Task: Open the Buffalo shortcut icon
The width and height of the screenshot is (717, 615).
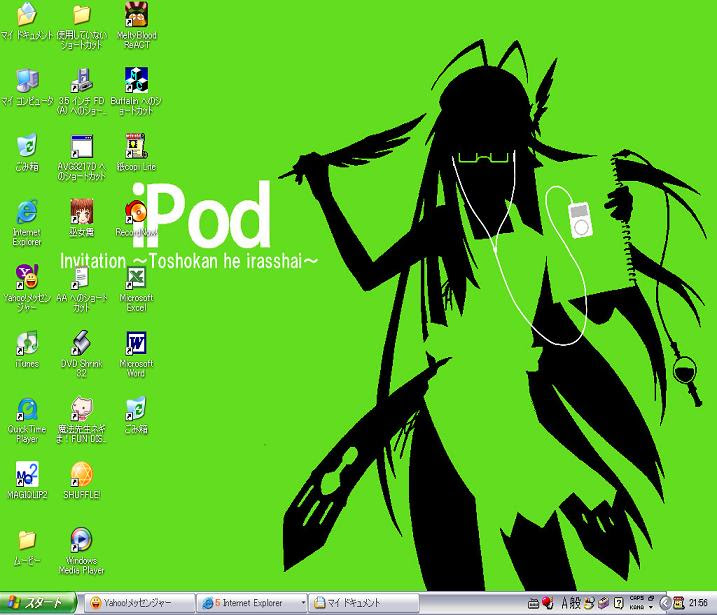Action: pos(136,80)
